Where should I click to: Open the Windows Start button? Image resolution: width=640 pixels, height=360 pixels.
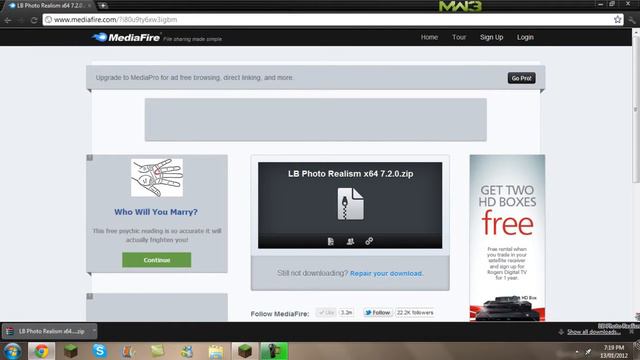click(12, 351)
